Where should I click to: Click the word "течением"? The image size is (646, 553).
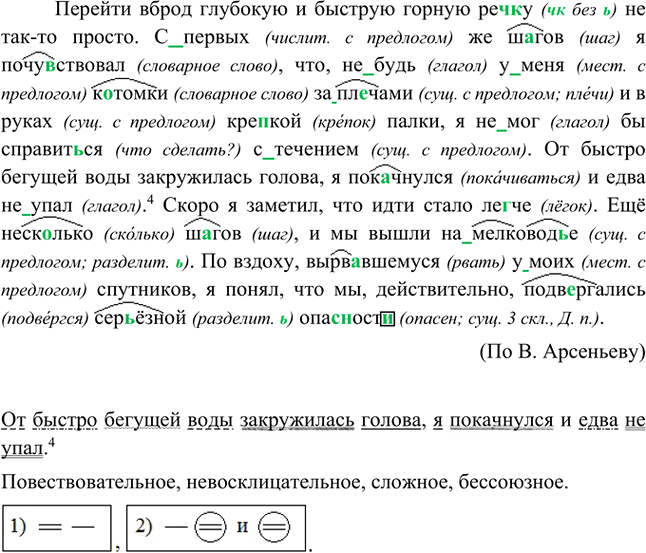316,150
